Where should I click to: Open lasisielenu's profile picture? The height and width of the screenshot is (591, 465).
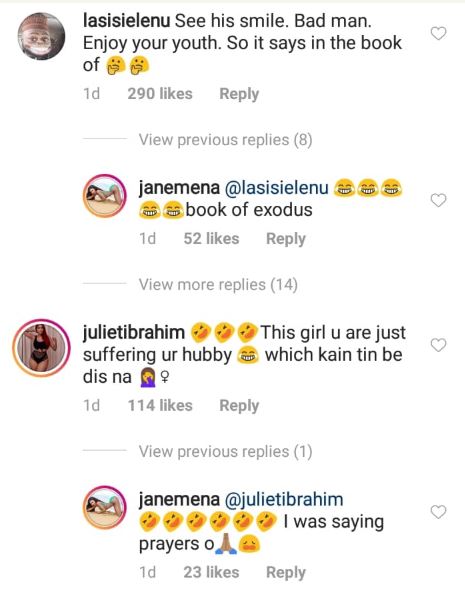(x=41, y=36)
